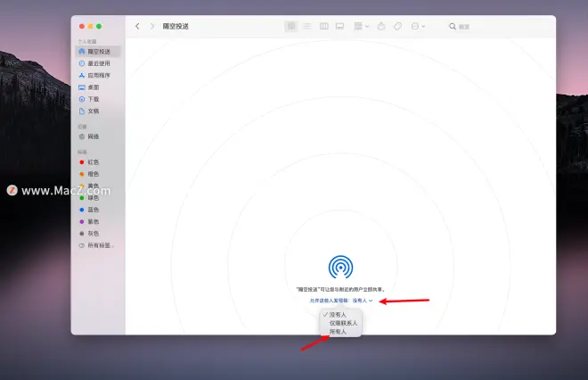Screen dimensions: 588x380
Task: Minimize the window via yellow button
Action: pyautogui.click(x=90, y=26)
